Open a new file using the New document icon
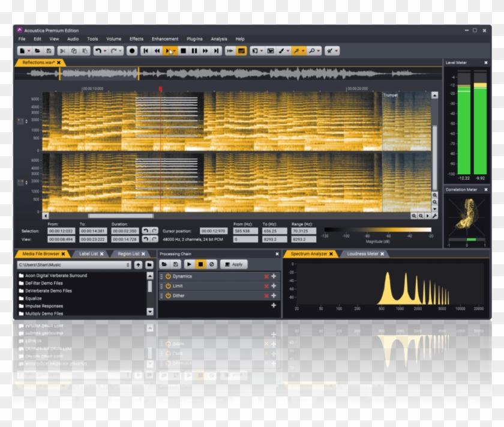This screenshot has width=504, height=427. tap(22, 51)
